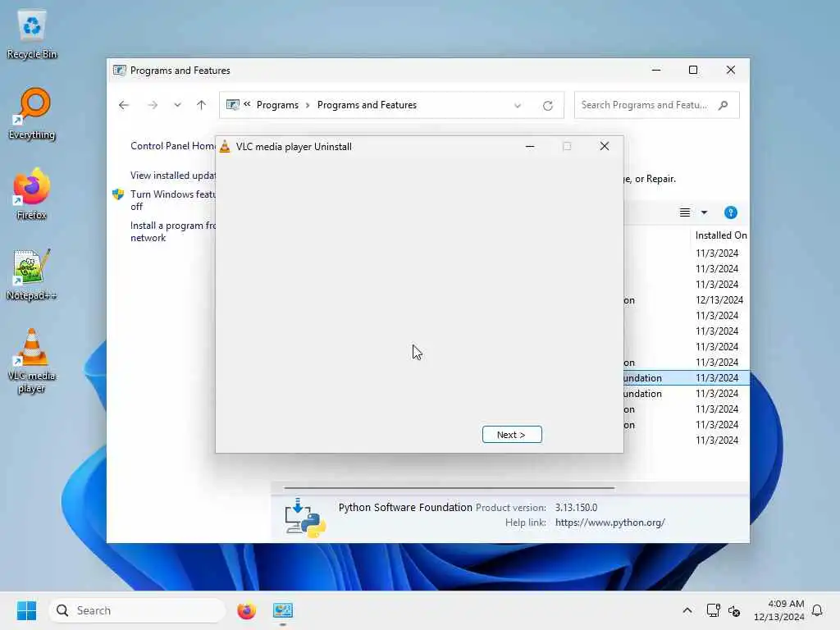The width and height of the screenshot is (840, 630).
Task: Sort by the Installed On column header
Action: pyautogui.click(x=720, y=235)
